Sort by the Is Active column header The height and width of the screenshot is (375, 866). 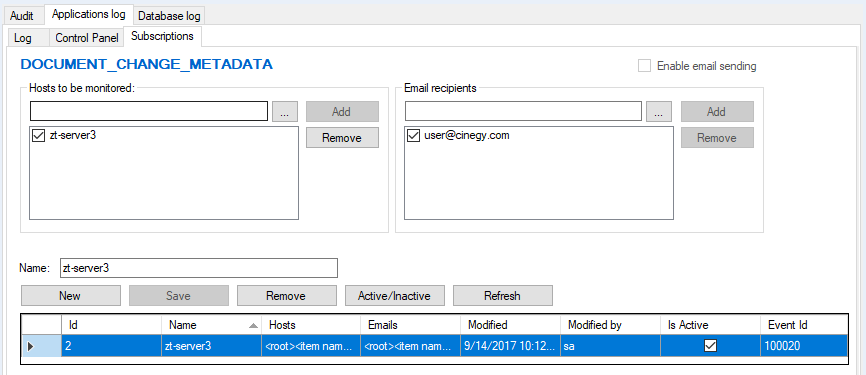pyautogui.click(x=710, y=325)
